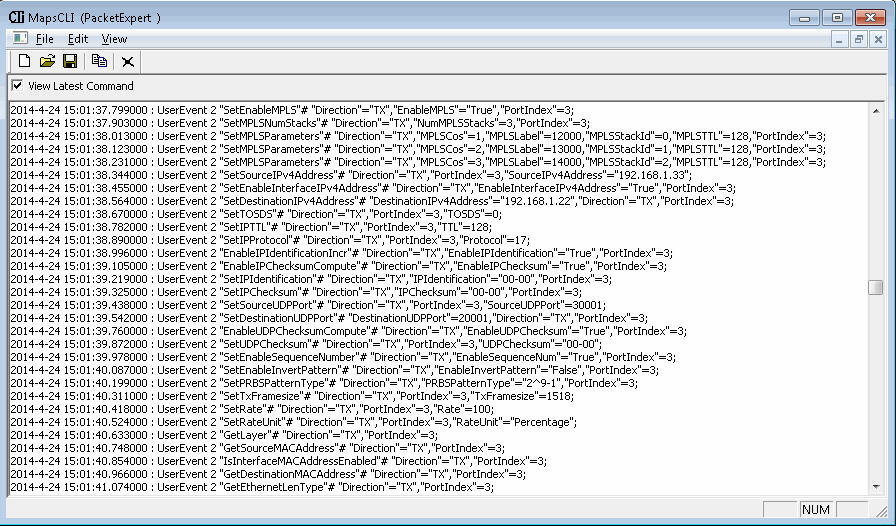
Task: Open file using folder toolbar icon
Action: pos(47,61)
